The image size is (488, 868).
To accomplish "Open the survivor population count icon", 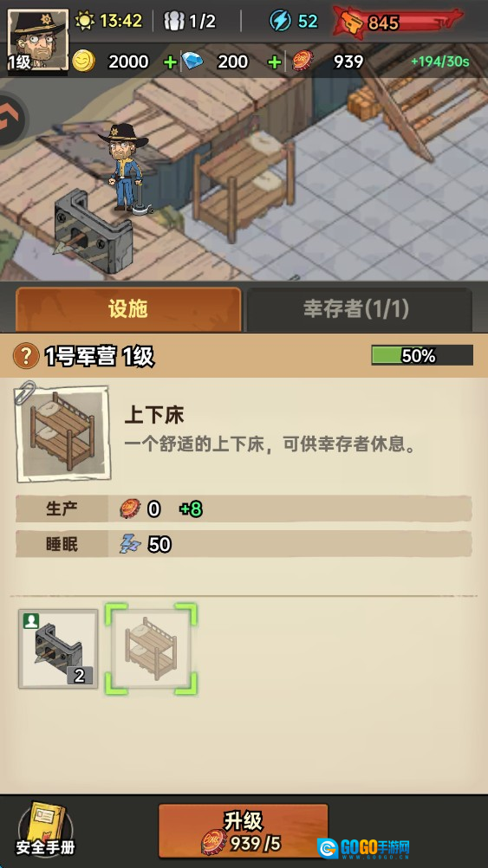I will 174,21.
